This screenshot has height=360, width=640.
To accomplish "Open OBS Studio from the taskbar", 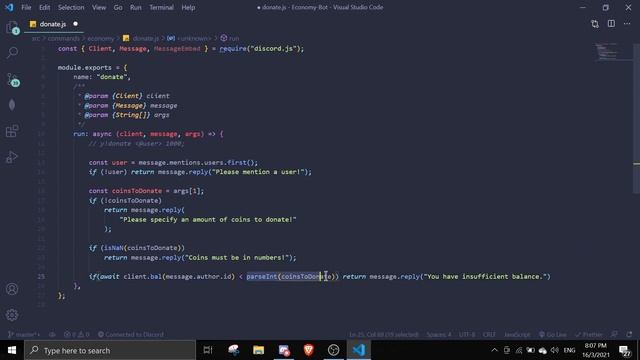I will point(333,350).
